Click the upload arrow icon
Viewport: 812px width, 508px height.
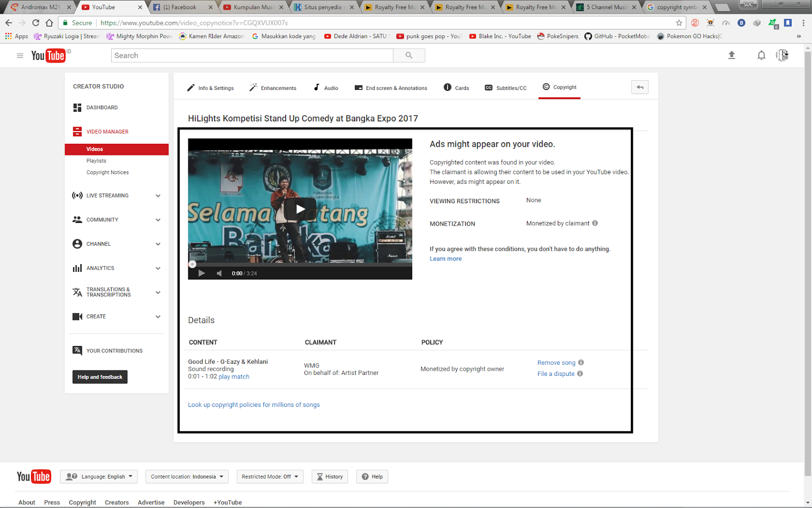click(732, 55)
